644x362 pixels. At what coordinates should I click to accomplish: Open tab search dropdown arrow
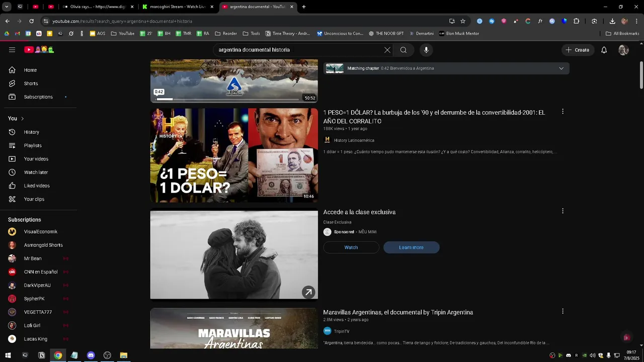coord(7,7)
